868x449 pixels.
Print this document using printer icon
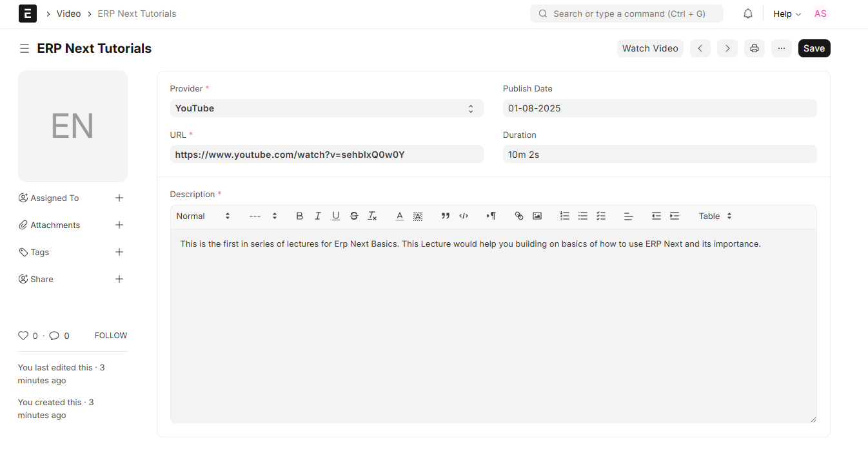755,48
